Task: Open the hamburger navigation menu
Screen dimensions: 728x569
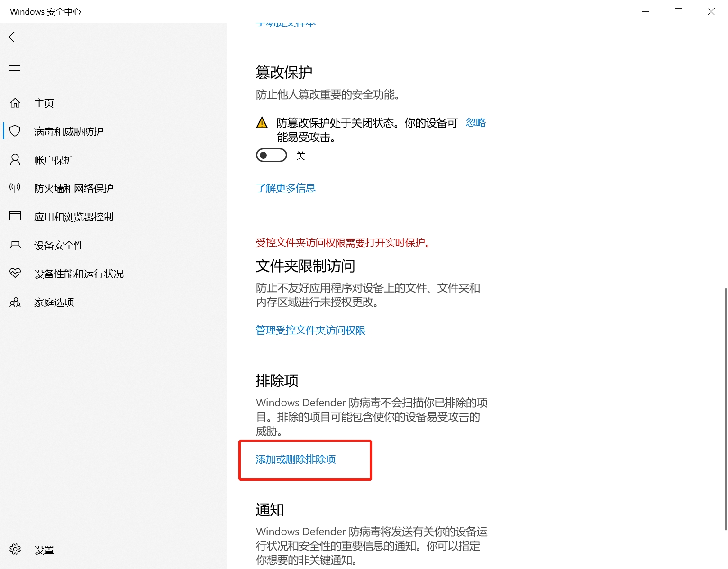Action: tap(14, 68)
